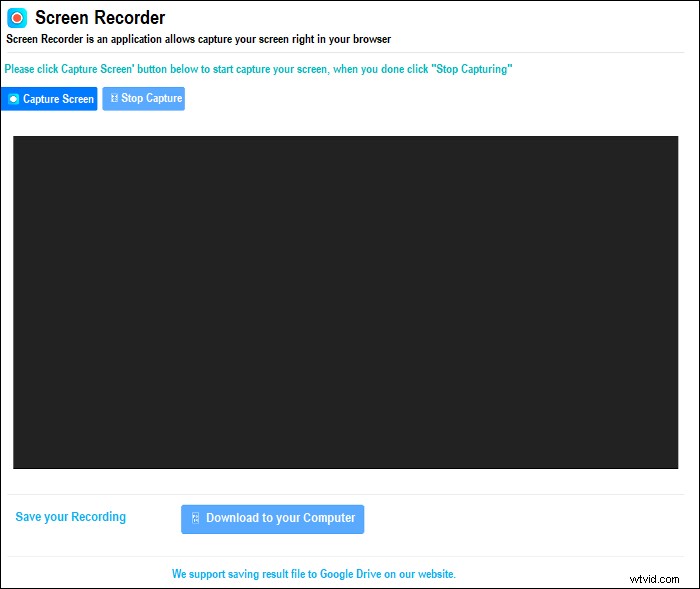Start recording with the Capture Screen button

tap(50, 99)
